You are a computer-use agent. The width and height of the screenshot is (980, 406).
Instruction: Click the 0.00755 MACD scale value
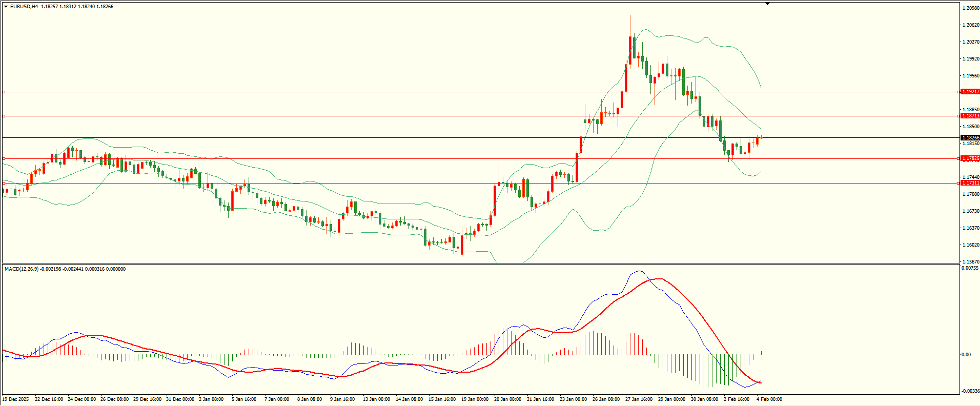[970, 268]
